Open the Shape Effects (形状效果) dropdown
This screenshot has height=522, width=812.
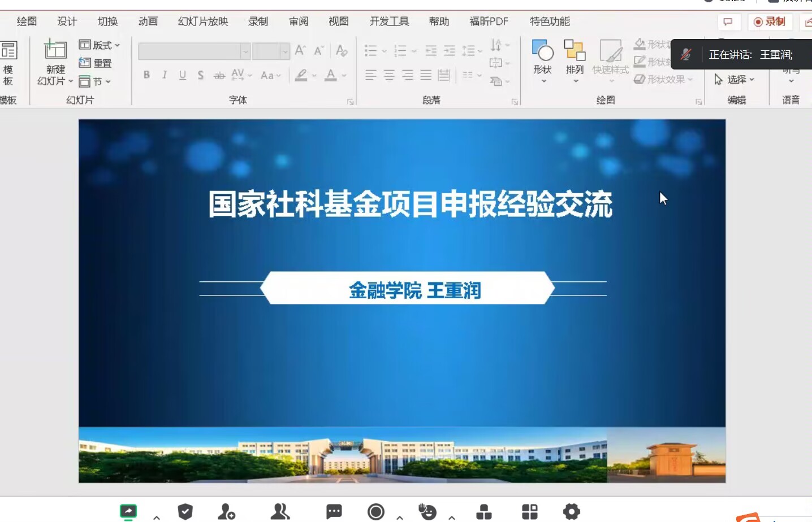pyautogui.click(x=663, y=79)
